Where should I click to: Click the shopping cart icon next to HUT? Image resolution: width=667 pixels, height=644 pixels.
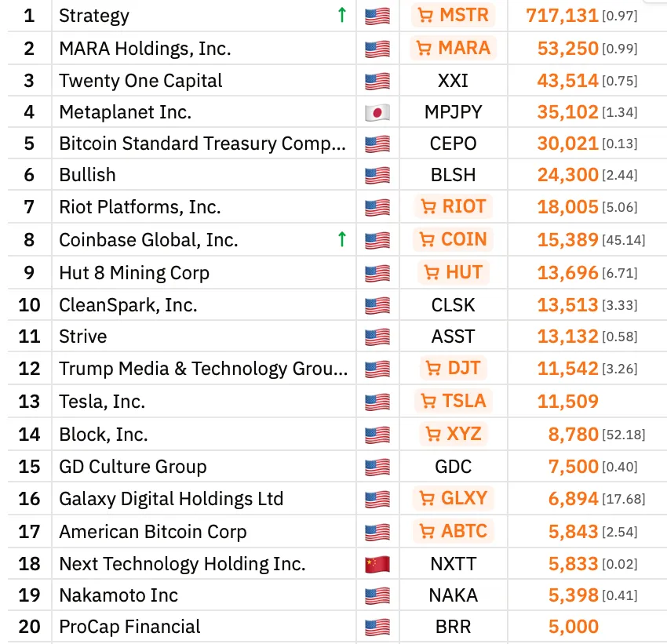(433, 271)
